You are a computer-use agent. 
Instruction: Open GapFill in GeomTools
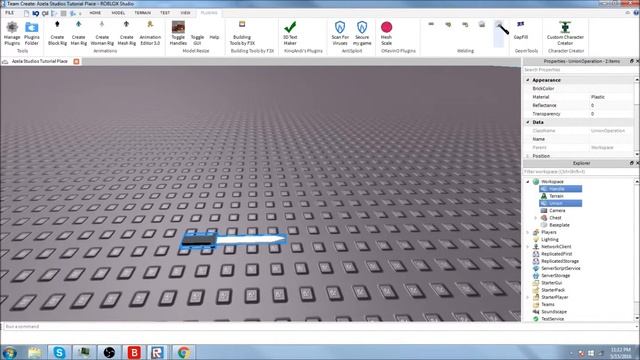pyautogui.click(x=521, y=31)
